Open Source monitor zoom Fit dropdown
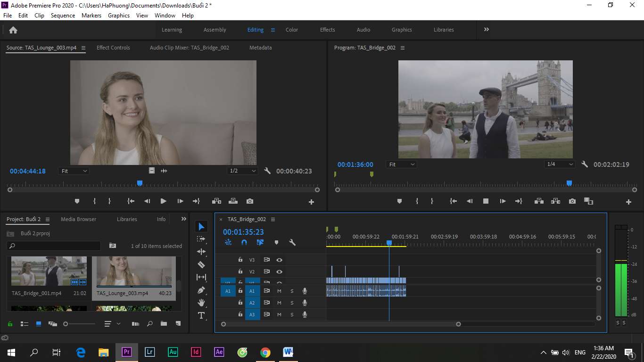 [x=74, y=171]
